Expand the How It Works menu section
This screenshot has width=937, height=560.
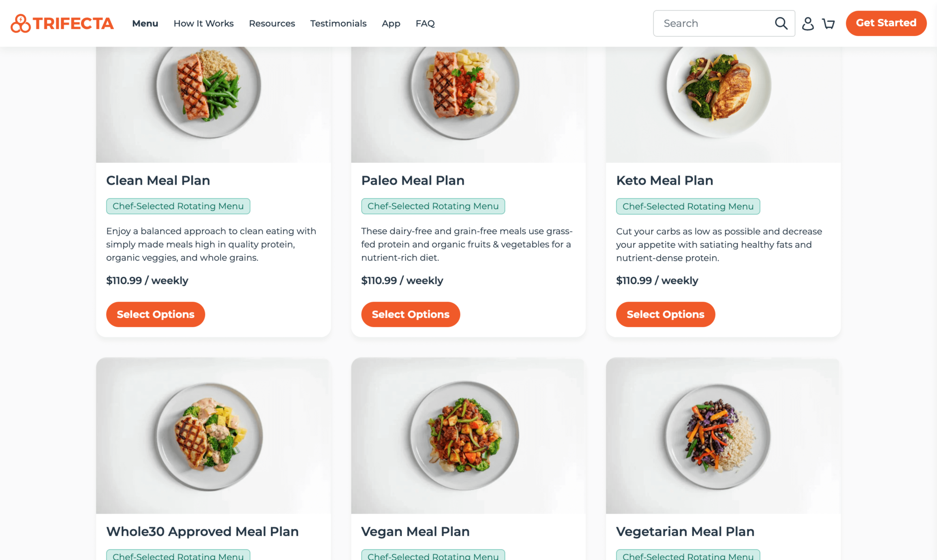tap(203, 23)
